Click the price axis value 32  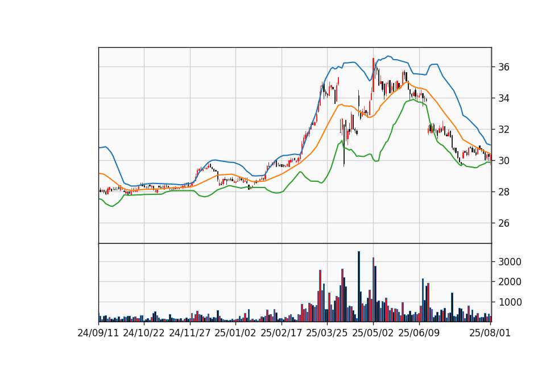pos(503,130)
